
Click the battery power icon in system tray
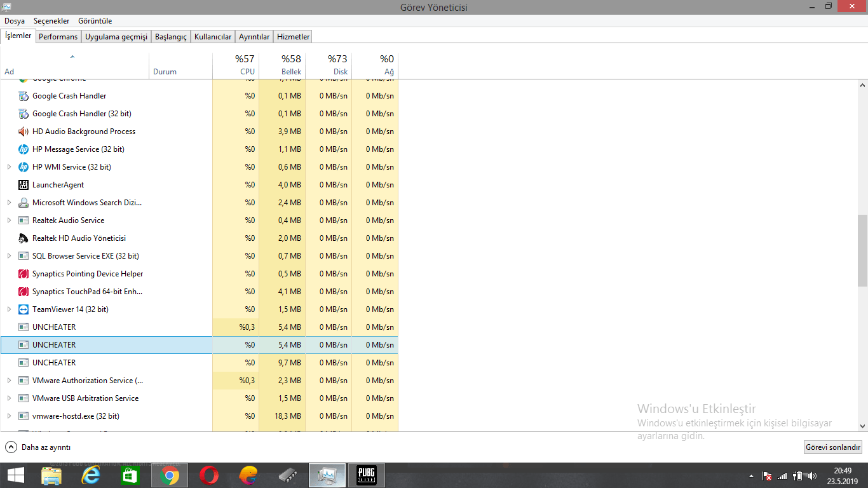(x=797, y=476)
